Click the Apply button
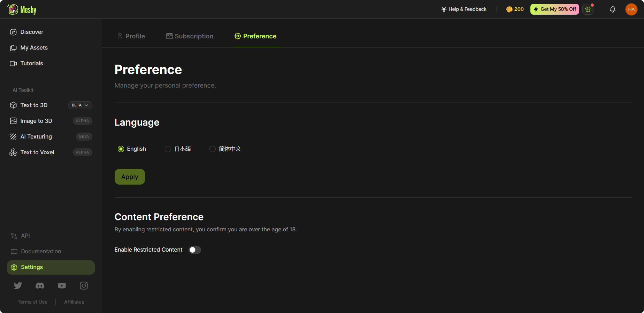The width and height of the screenshot is (644, 313). 130,177
